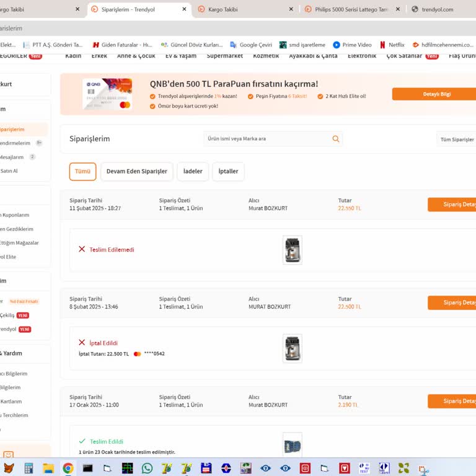The height and width of the screenshot is (476, 476).
Task: Click the Gezdiklerim sidebar link
Action: (16, 229)
